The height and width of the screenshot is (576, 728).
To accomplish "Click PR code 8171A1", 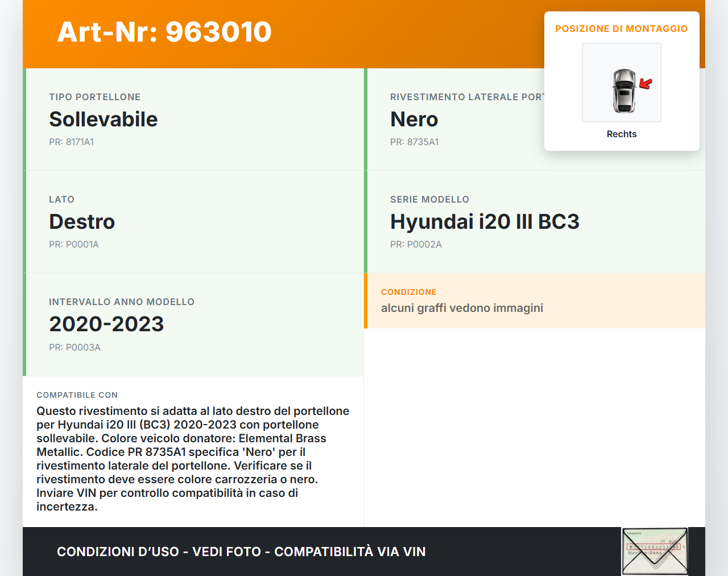I will (71, 142).
